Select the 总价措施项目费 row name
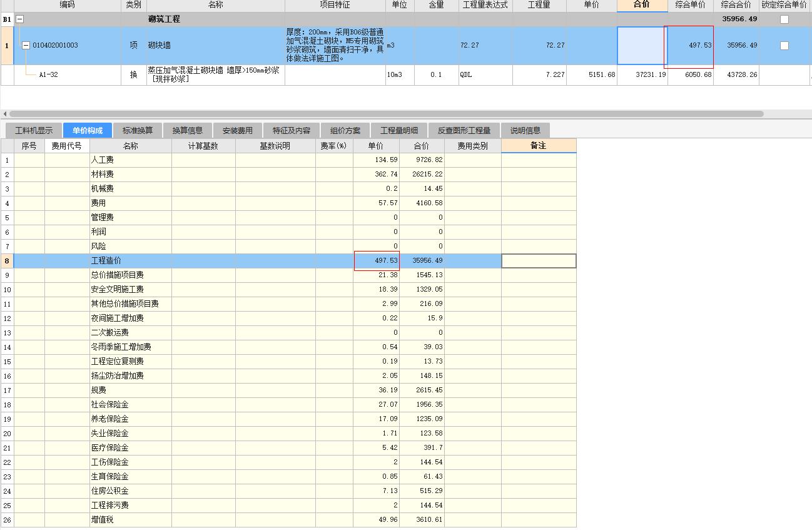The height and width of the screenshot is (530, 812). point(118,275)
